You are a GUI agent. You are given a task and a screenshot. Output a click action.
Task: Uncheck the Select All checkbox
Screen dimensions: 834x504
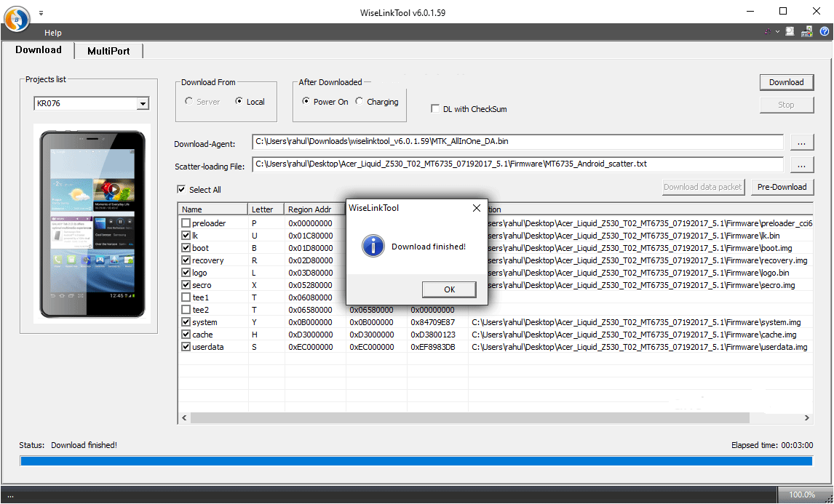181,190
